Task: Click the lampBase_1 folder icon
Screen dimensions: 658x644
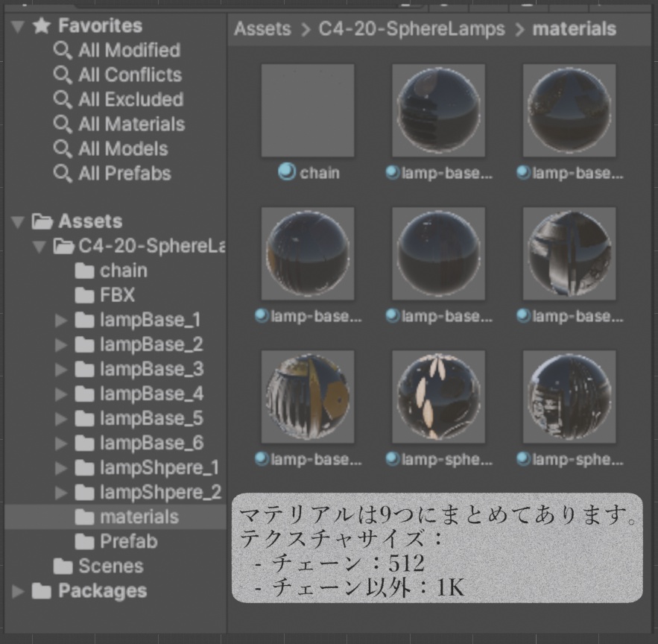Action: coord(84,321)
